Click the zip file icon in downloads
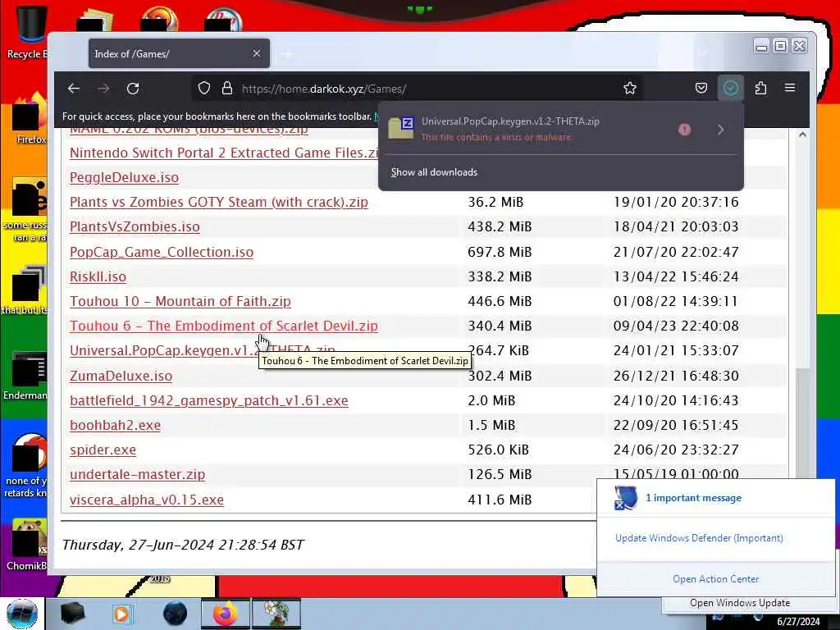This screenshot has height=630, width=840. coord(400,129)
